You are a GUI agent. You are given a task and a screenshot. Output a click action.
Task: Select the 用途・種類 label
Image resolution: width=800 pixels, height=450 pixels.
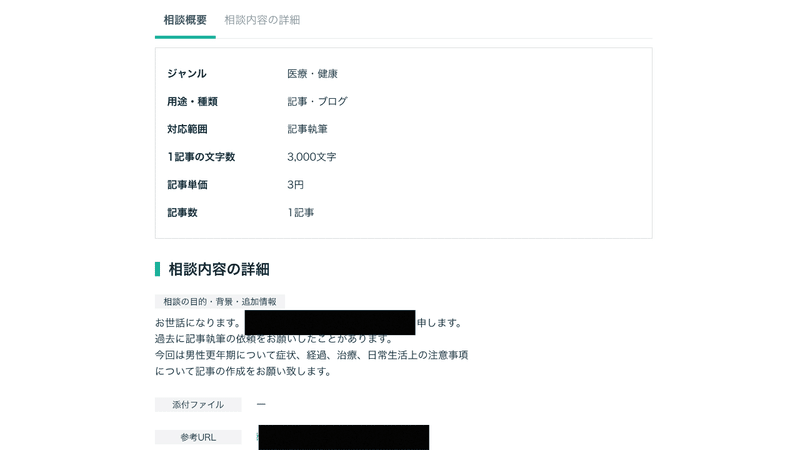pyautogui.click(x=192, y=102)
